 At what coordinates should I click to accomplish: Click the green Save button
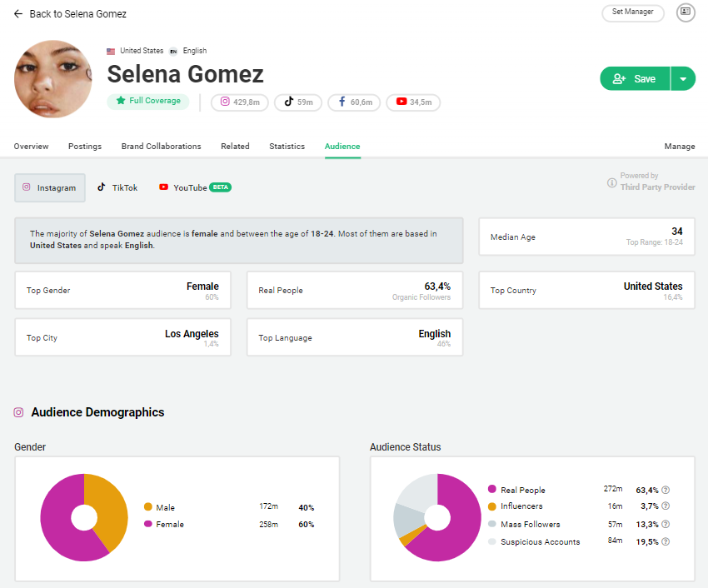tap(636, 77)
